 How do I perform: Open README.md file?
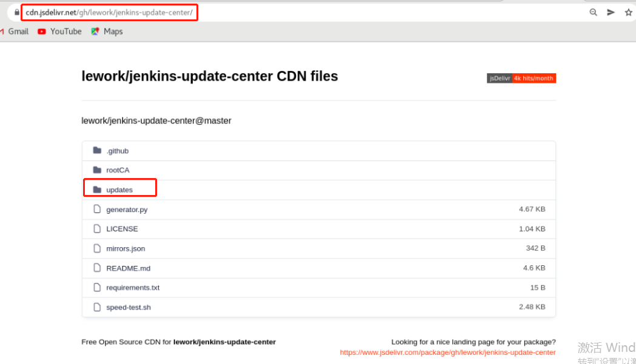click(x=128, y=268)
